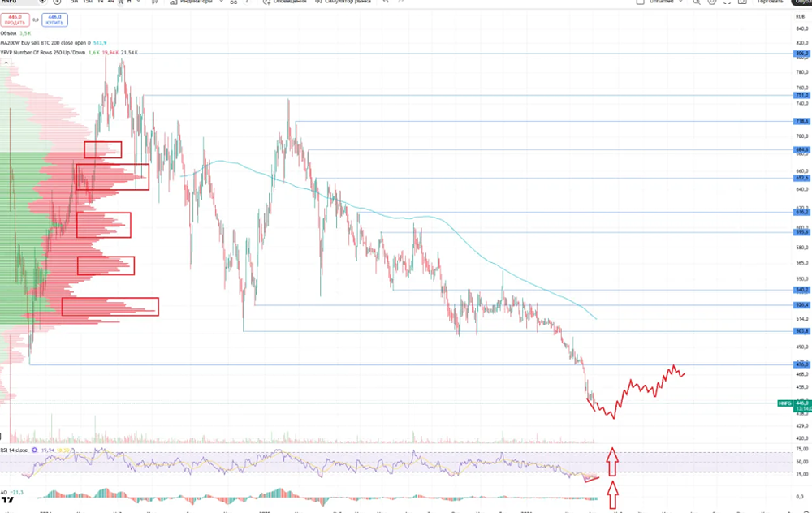
Task: Select the Объём volume indicator legend
Action: point(8,33)
